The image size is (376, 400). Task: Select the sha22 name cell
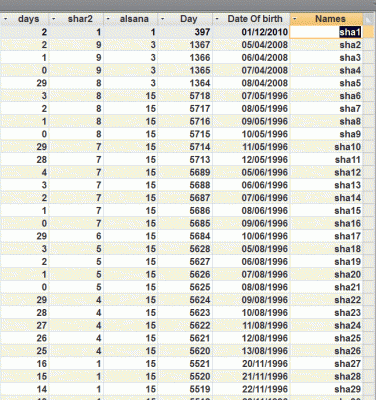[x=326, y=300]
